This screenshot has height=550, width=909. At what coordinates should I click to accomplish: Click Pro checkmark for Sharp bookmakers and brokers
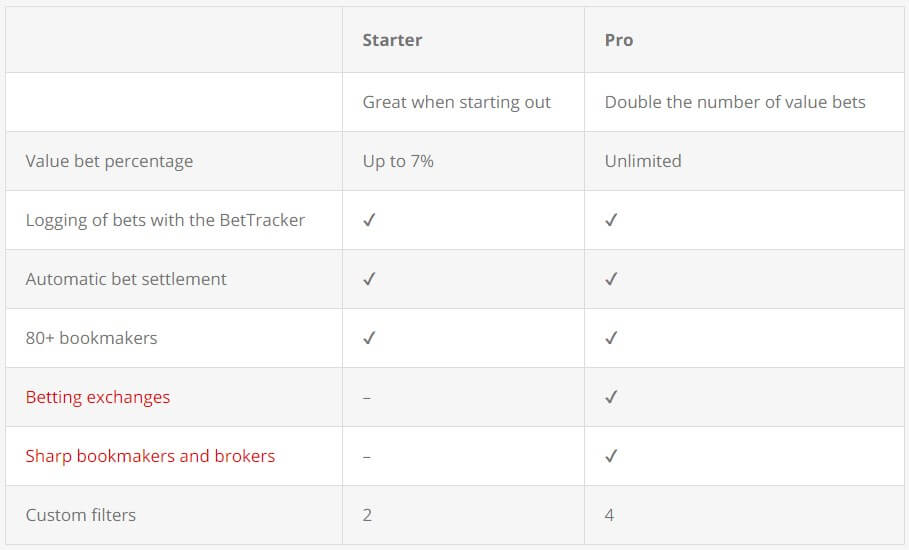coord(611,456)
